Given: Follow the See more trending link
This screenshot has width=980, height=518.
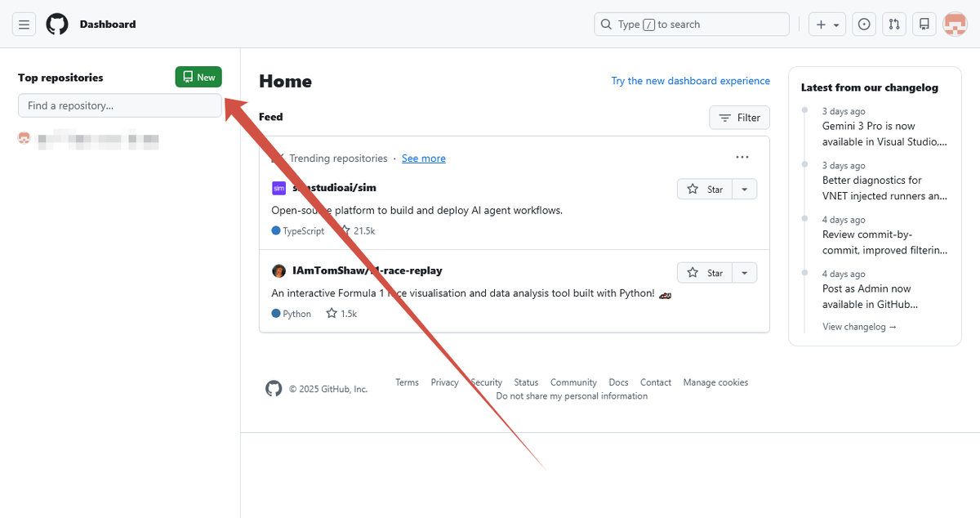Looking at the screenshot, I should pyautogui.click(x=423, y=159).
